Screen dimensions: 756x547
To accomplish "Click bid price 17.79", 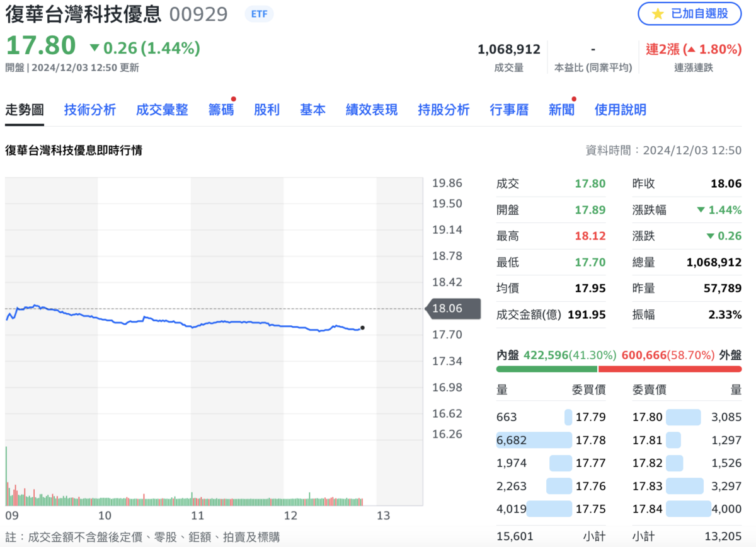I will point(590,417).
